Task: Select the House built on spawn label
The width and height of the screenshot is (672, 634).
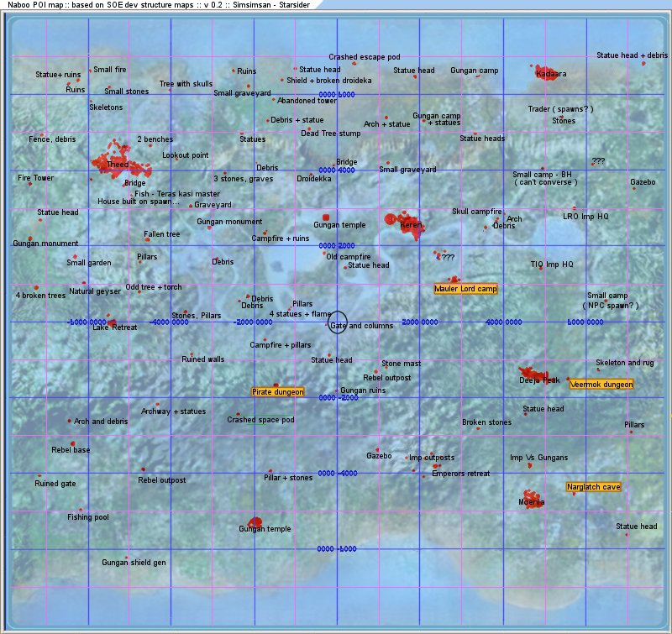Action: coord(139,202)
